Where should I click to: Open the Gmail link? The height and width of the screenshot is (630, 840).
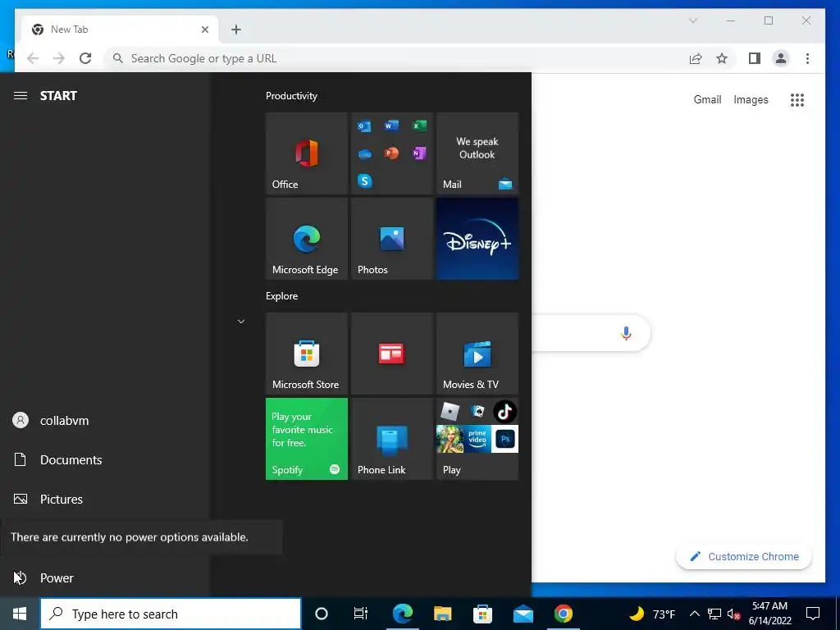point(707,99)
